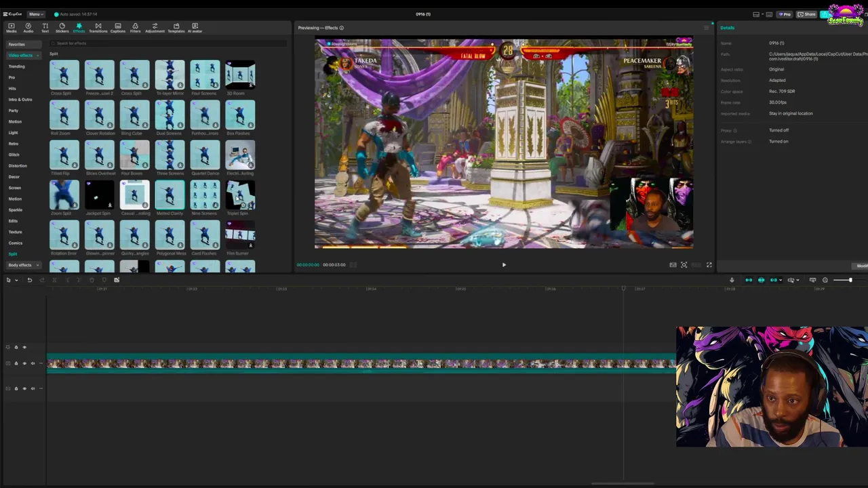Hide the main video track

tap(24, 363)
